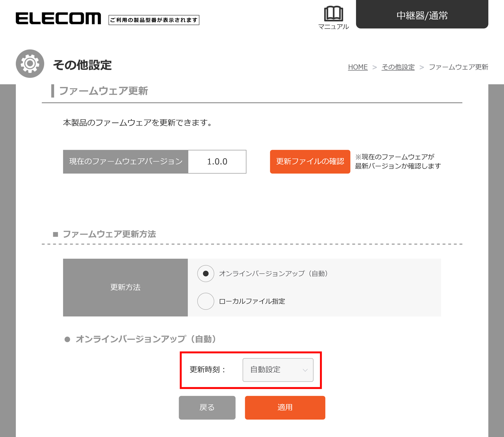Click the ELECOM logo
Viewport: 504px width, 437px height.
[58, 19]
